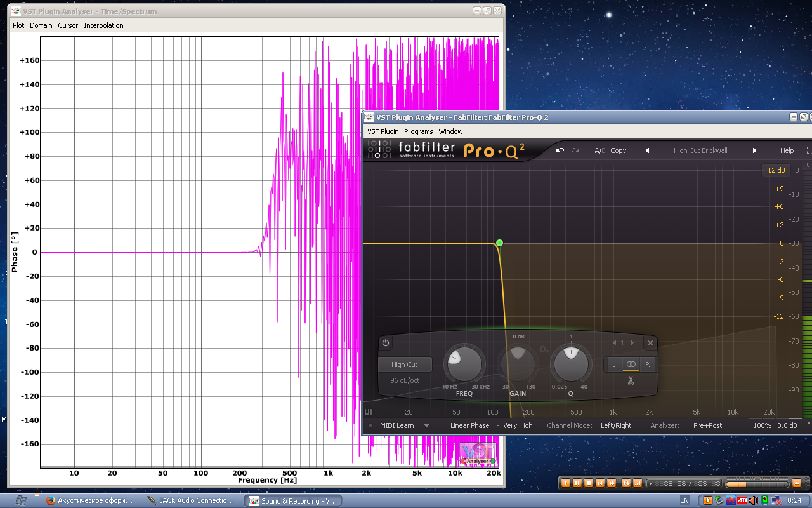The height and width of the screenshot is (508, 812).
Task: Toggle equalizer bars icon in media player
Action: tap(638, 483)
